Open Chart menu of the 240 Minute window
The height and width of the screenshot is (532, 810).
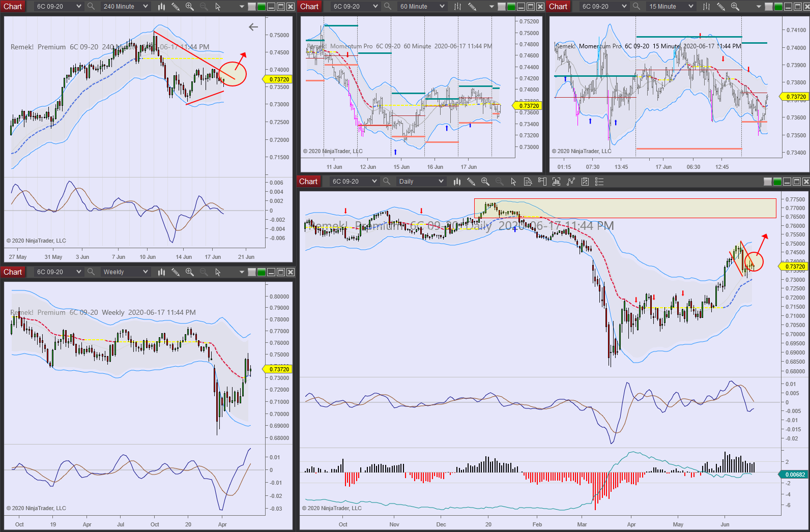(x=13, y=7)
